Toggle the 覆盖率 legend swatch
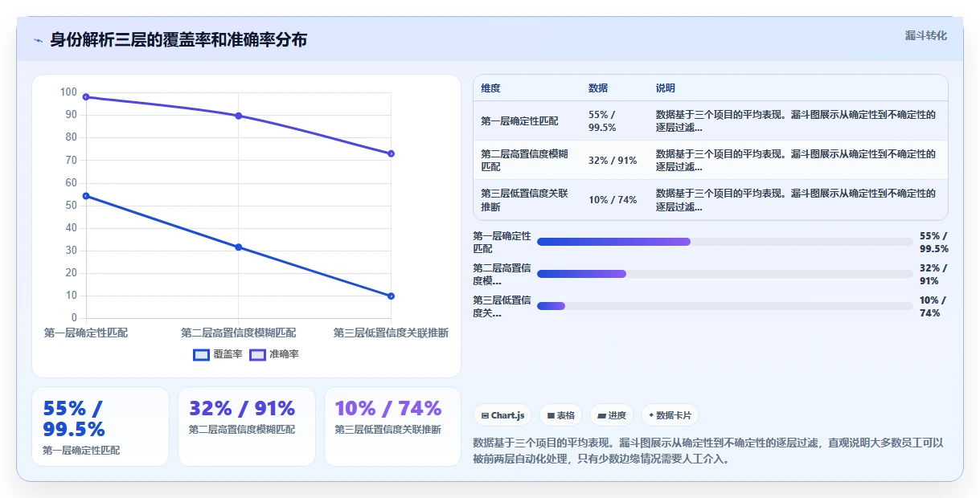980x498 pixels. pos(201,354)
